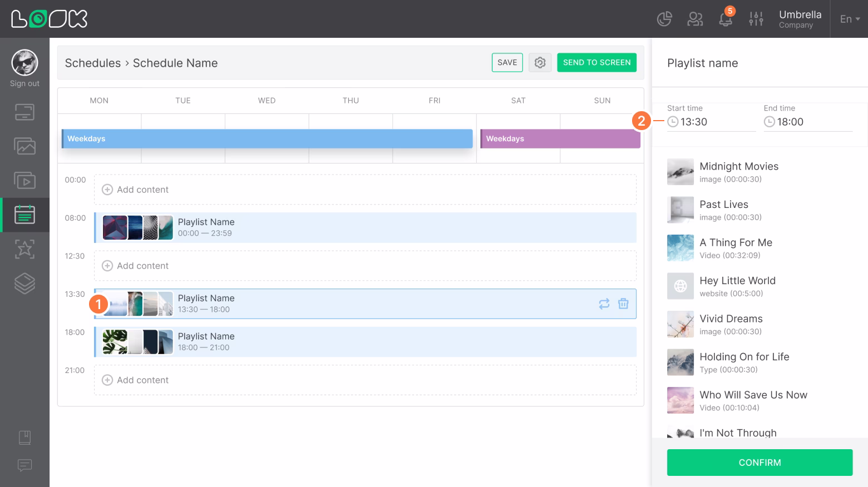Select Hey Little World website item
The height and width of the screenshot is (487, 868).
[759, 286]
